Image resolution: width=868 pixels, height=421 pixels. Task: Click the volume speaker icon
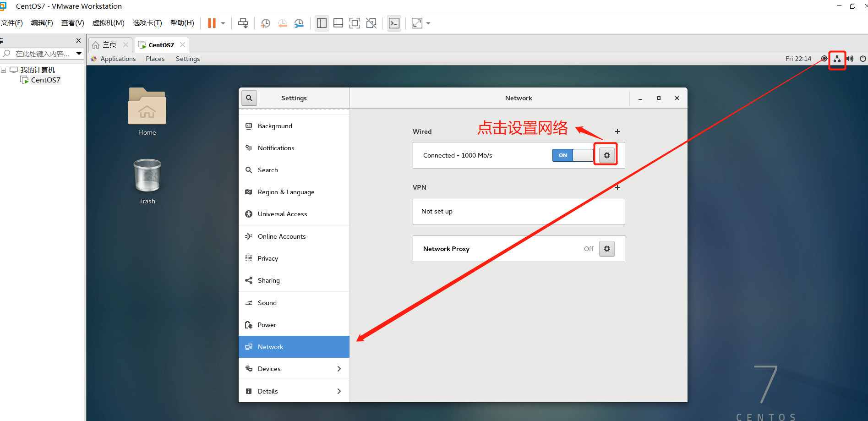click(x=850, y=59)
